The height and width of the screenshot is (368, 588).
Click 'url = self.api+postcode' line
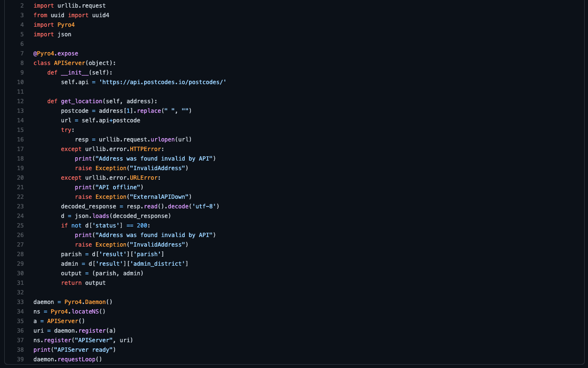point(101,120)
